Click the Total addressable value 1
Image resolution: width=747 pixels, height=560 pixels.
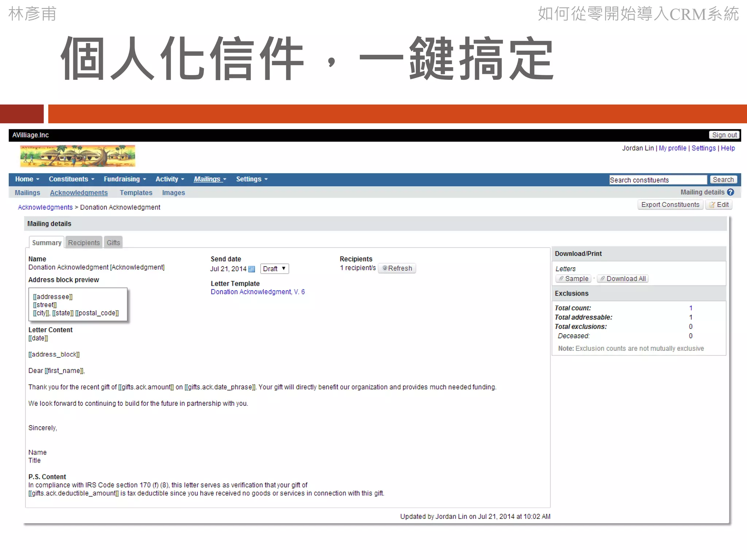pyautogui.click(x=690, y=317)
